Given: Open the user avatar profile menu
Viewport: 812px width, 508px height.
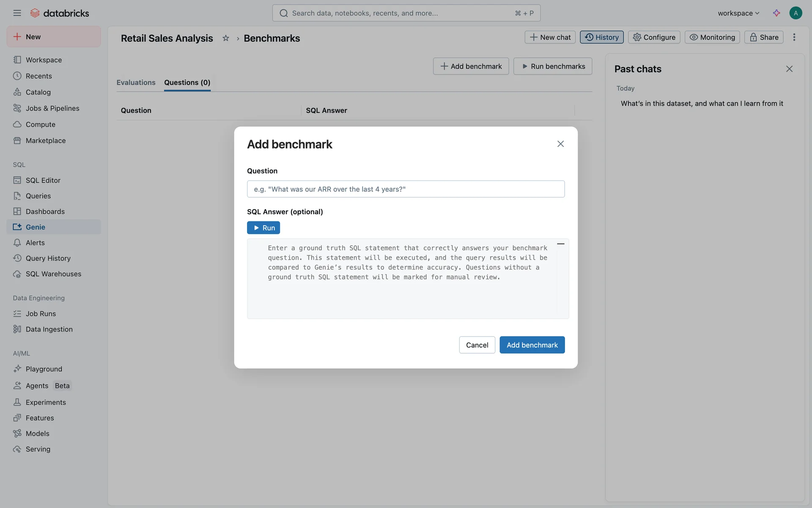Looking at the screenshot, I should pos(795,13).
